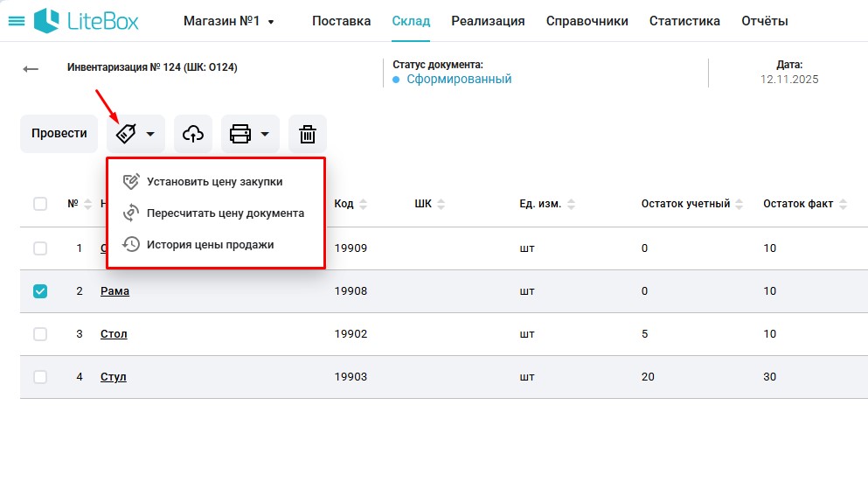
Task: Click the printer icon
Action: pos(240,134)
